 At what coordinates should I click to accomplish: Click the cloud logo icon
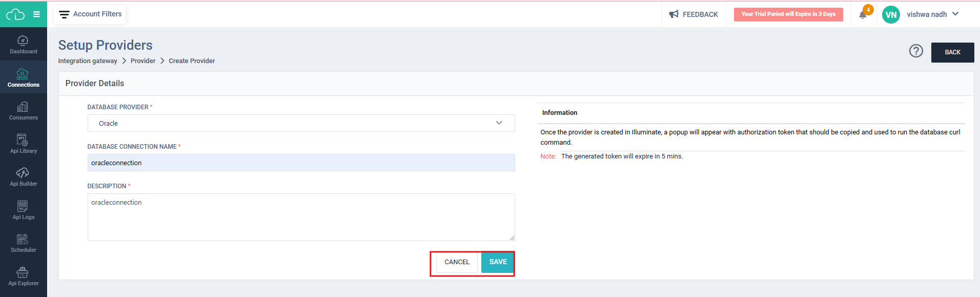[15, 14]
